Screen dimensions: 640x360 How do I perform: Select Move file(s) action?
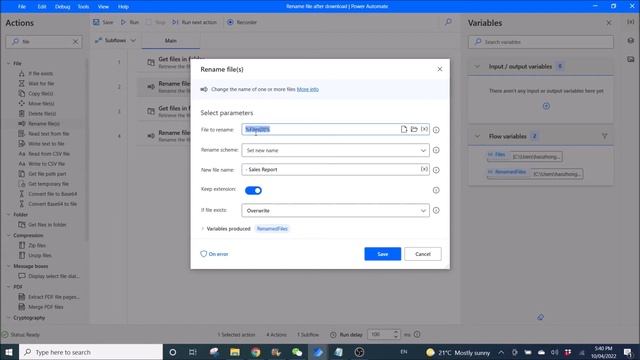41,103
